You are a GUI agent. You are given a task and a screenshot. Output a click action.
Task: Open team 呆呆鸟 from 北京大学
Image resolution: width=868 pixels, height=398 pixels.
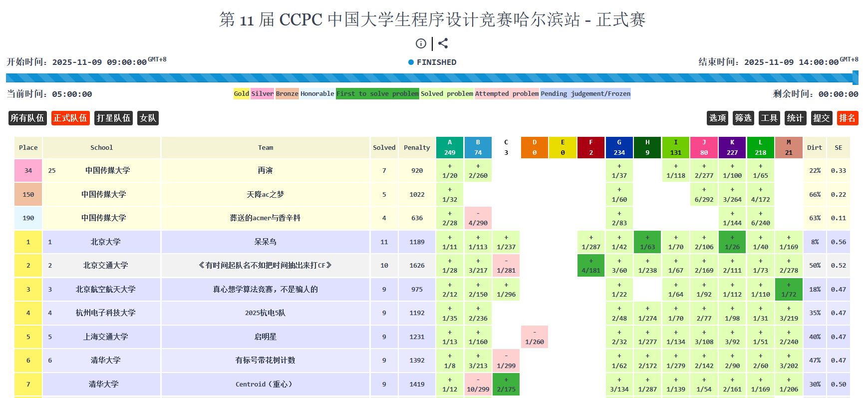265,242
